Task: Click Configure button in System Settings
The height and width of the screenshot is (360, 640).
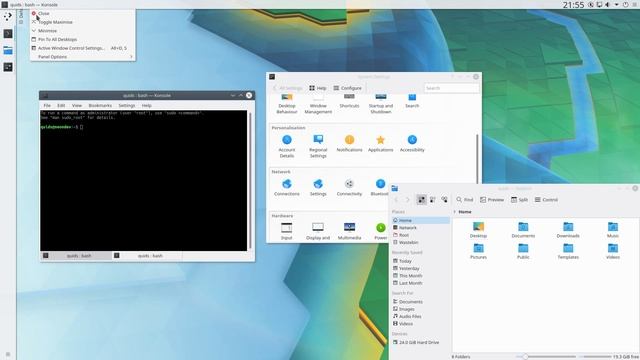Action: [347, 88]
